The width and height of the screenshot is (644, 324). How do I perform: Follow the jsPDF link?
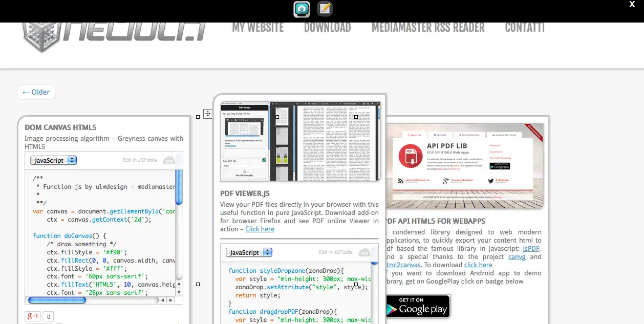[531, 248]
